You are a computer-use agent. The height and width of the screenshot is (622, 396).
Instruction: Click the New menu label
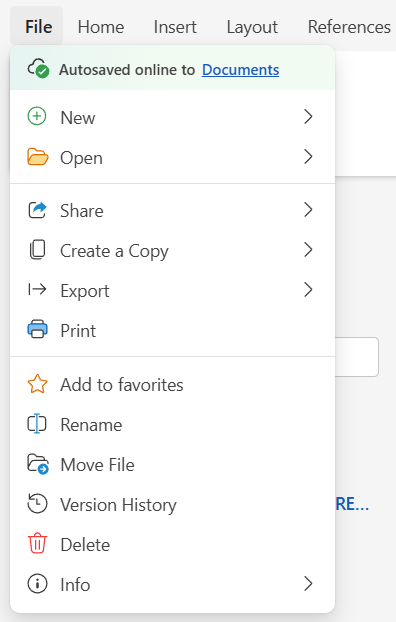[x=78, y=118]
